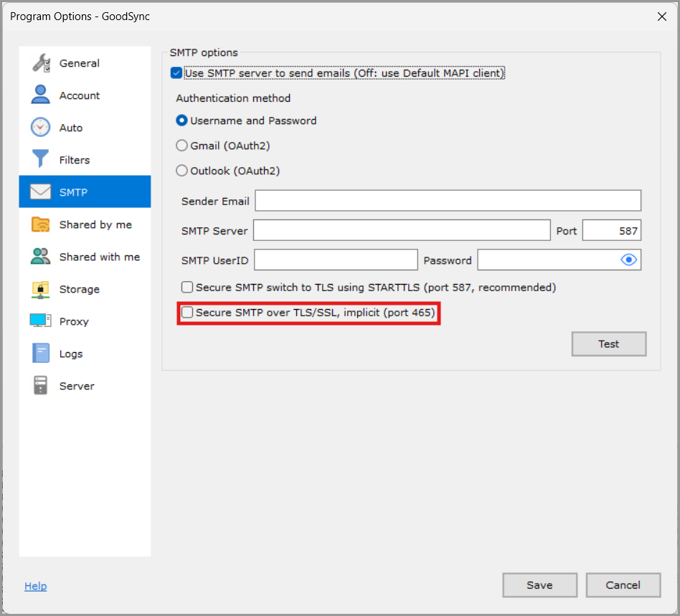Click the Shared with me people icon
680x616 pixels.
point(41,256)
